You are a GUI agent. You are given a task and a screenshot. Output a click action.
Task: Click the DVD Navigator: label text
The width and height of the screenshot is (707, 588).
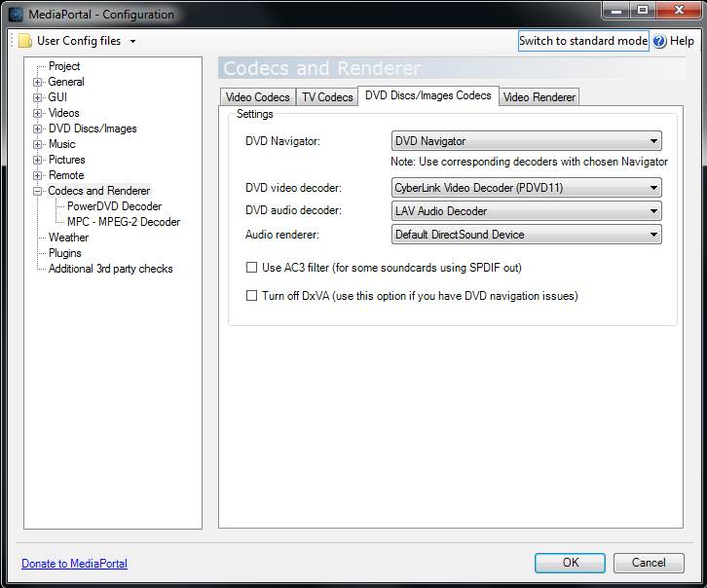coord(282,141)
